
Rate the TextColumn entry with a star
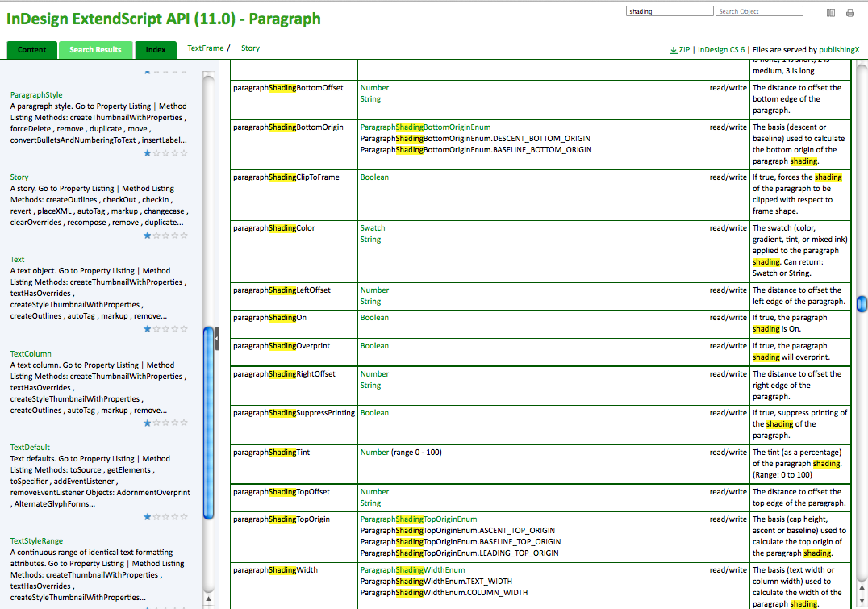pos(164,422)
